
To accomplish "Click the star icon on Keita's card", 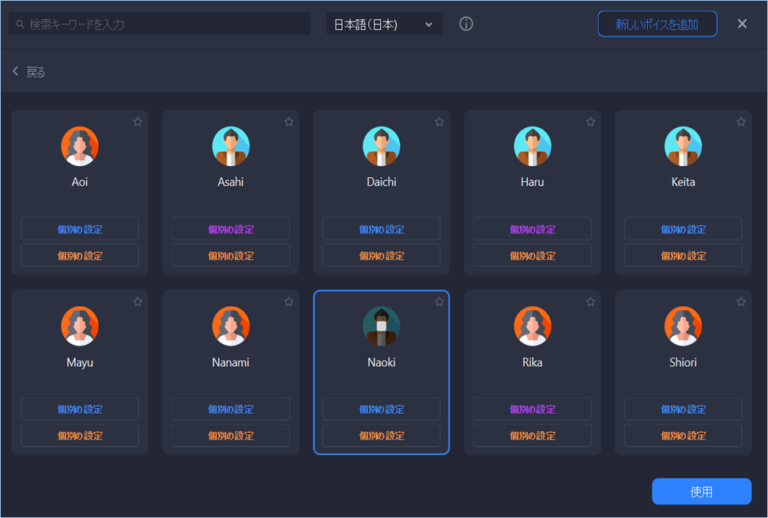I will 741,122.
